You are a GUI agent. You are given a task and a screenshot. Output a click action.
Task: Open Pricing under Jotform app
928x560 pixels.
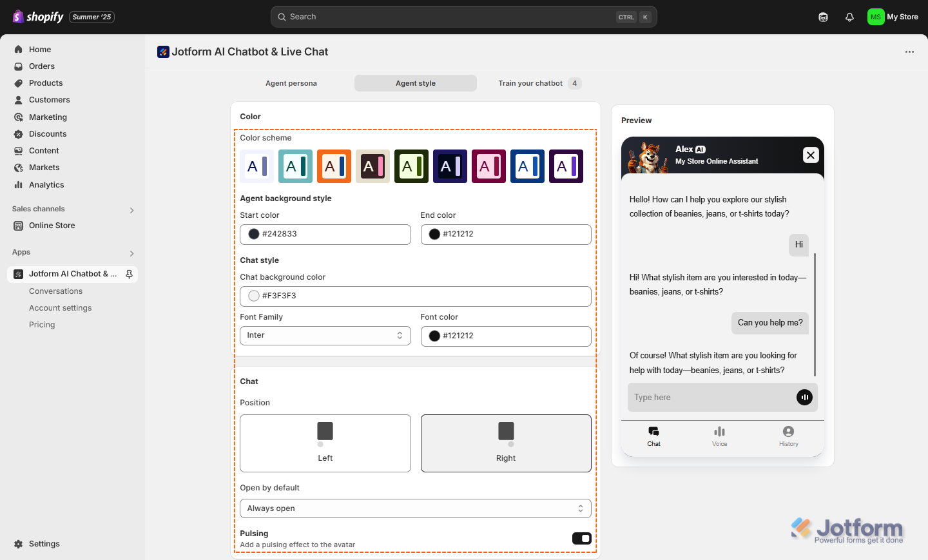click(42, 325)
